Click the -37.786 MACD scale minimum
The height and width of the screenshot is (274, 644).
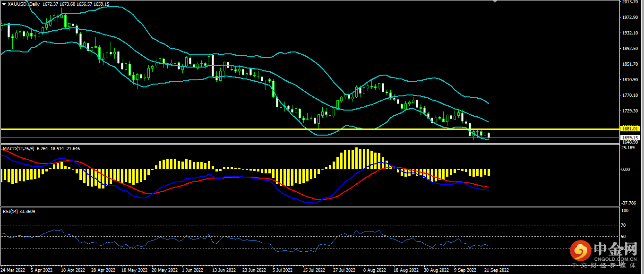629,203
